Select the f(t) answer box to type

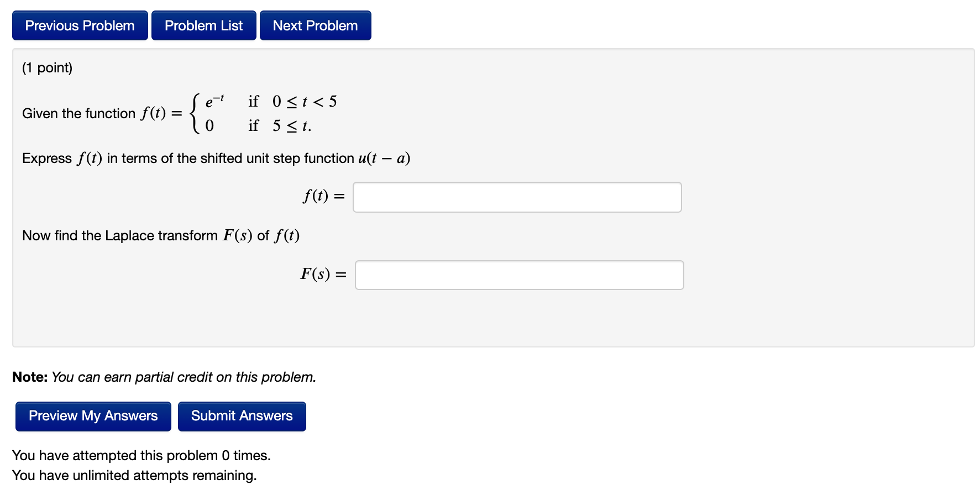click(x=516, y=197)
